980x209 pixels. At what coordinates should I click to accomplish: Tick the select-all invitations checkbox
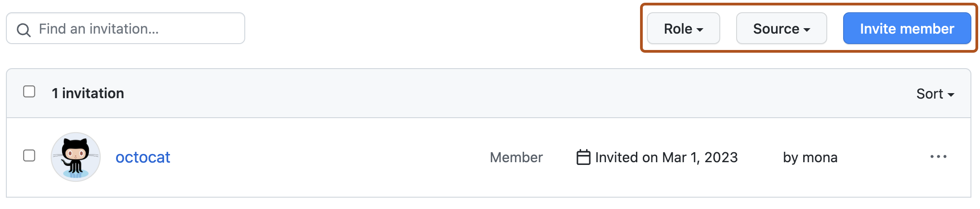point(29,92)
